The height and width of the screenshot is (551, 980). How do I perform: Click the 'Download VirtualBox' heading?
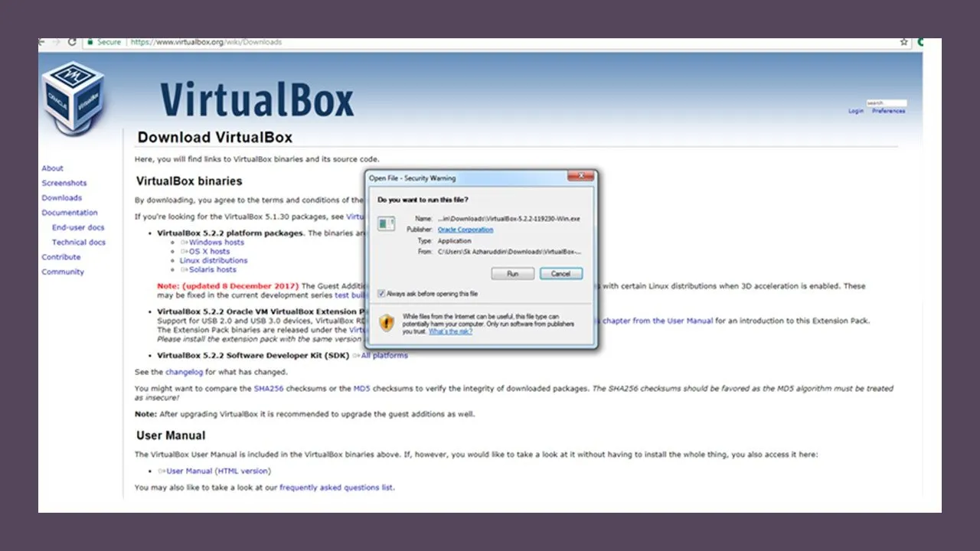pos(214,138)
